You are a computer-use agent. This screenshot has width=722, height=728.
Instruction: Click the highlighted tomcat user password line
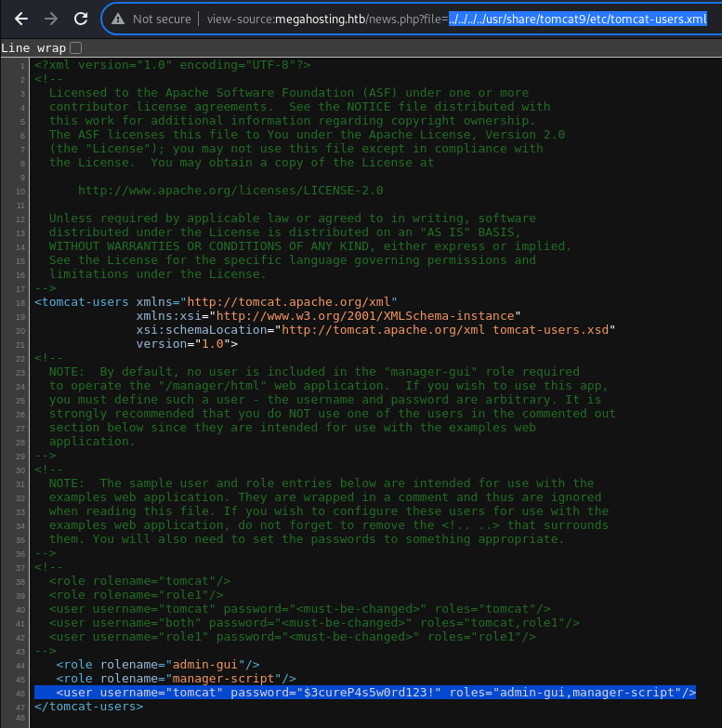pos(365,693)
